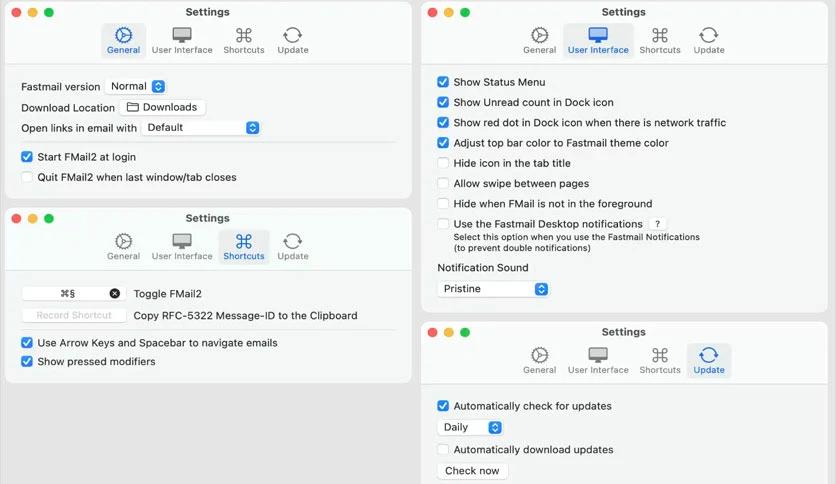Clear the Toggle FMail2 shortcut with the x icon
The image size is (836, 484).
(115, 293)
